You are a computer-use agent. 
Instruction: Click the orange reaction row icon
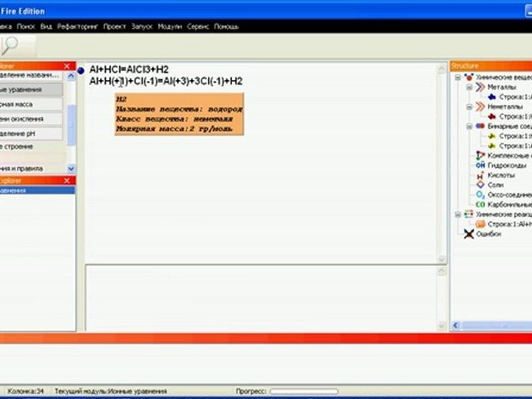click(x=480, y=224)
